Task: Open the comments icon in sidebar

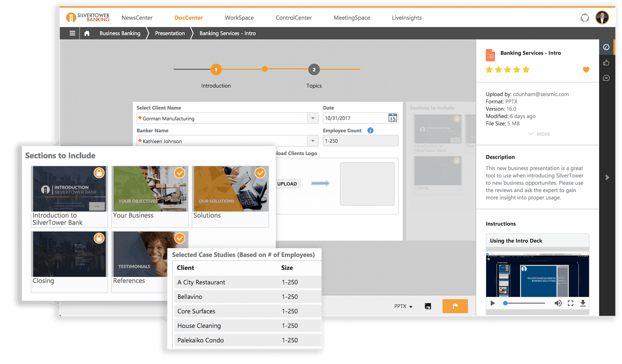Action: coord(606,78)
